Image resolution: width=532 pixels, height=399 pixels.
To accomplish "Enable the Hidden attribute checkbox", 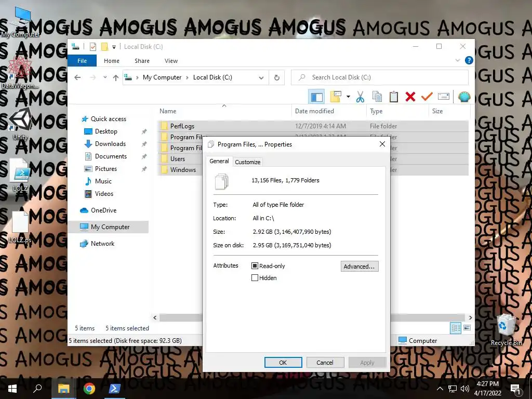I will click(x=255, y=278).
